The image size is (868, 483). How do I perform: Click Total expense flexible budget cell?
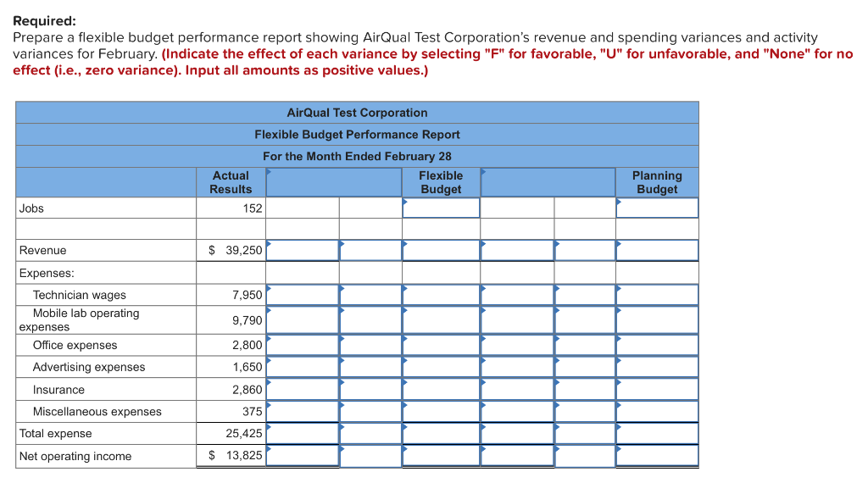click(441, 434)
